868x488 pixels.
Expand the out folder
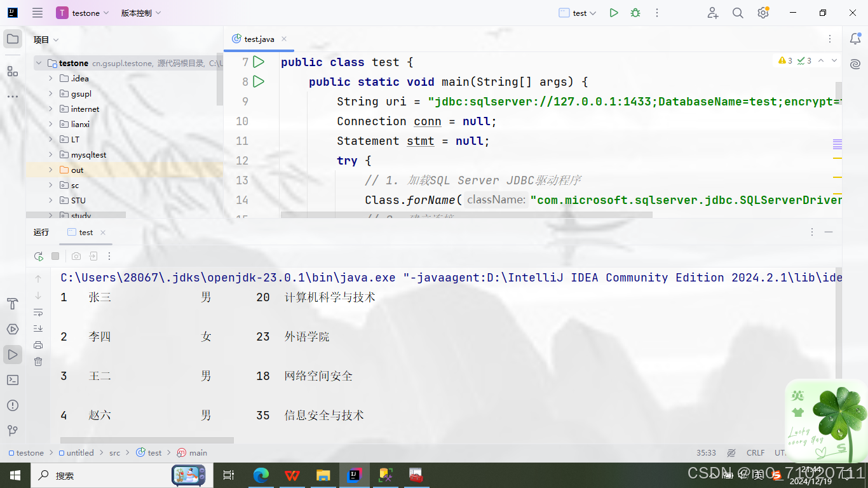click(51, 170)
